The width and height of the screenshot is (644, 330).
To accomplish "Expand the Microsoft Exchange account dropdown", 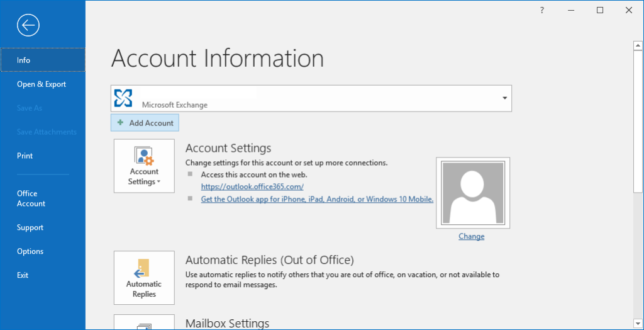I will [x=504, y=98].
